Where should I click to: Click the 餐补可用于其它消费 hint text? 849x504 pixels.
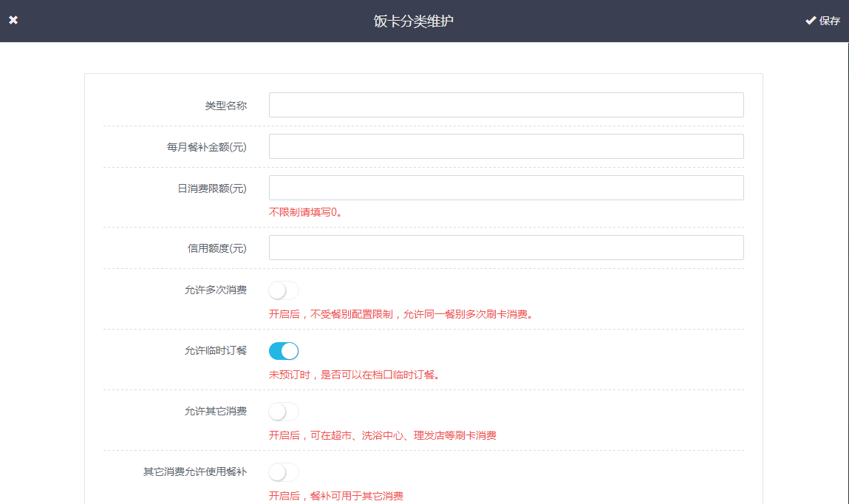pos(335,496)
